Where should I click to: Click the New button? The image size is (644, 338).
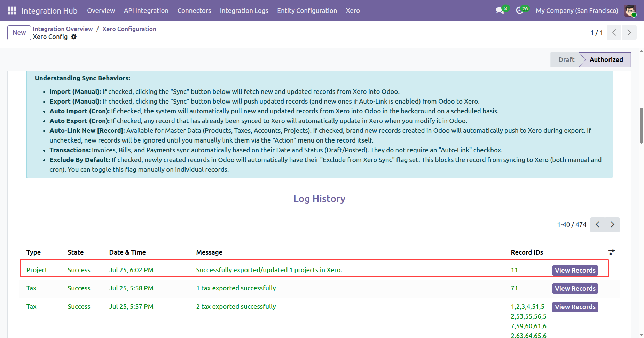click(19, 33)
